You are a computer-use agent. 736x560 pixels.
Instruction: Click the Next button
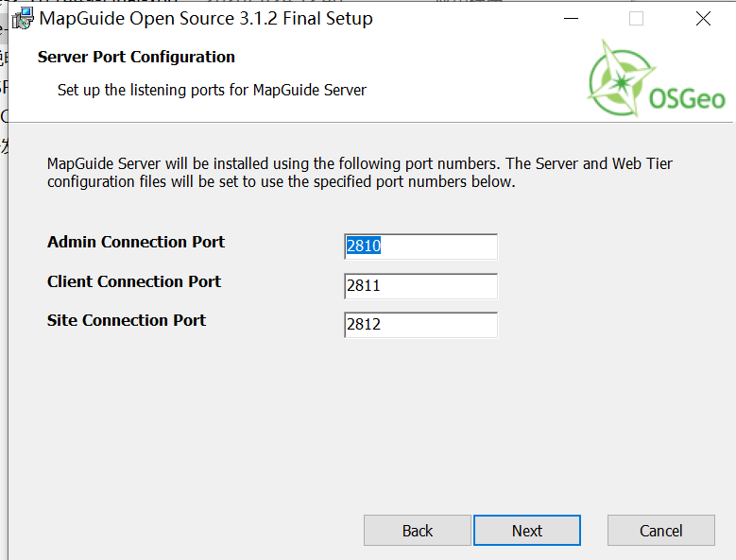tap(526, 531)
